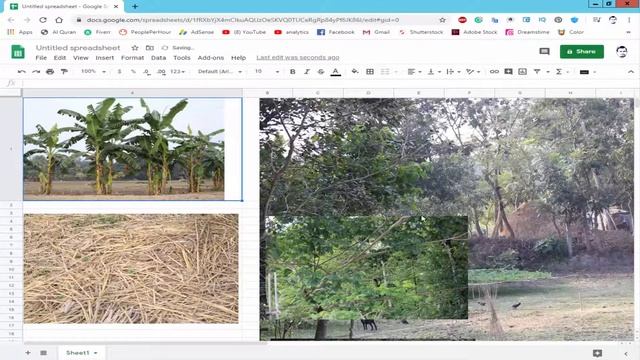Click the Undo icon
Image resolution: width=640 pixels, height=360 pixels.
click(22, 71)
